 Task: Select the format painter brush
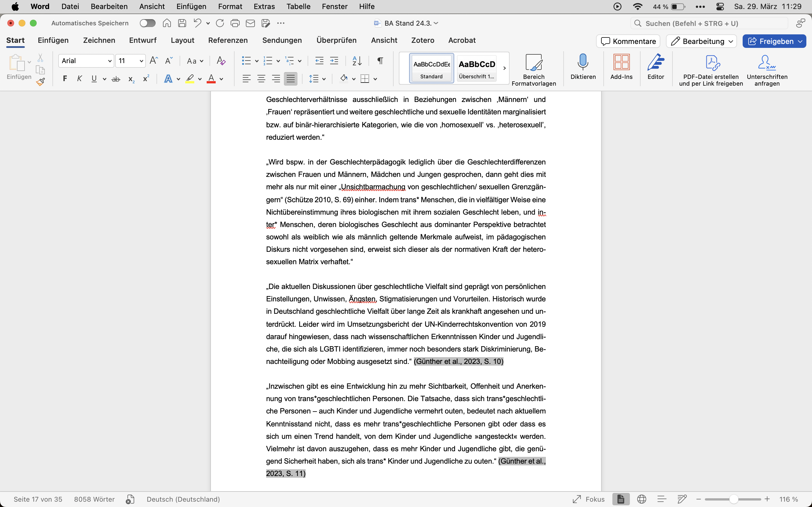(x=41, y=82)
